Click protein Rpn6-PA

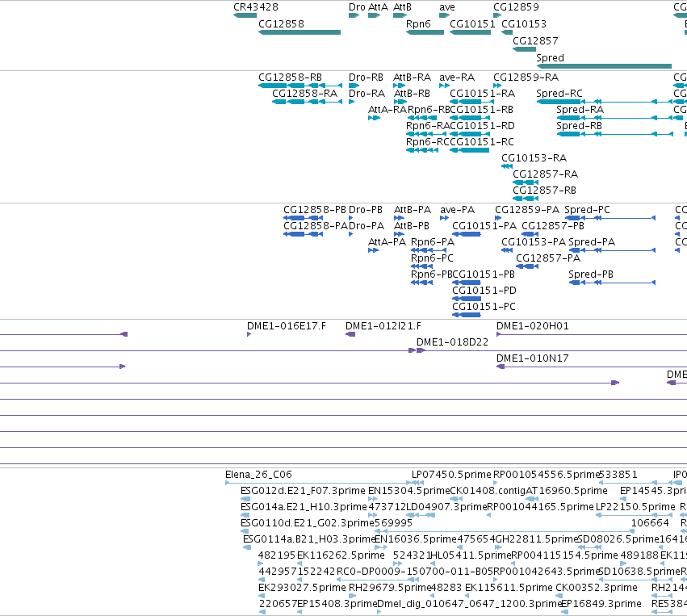coord(429,250)
